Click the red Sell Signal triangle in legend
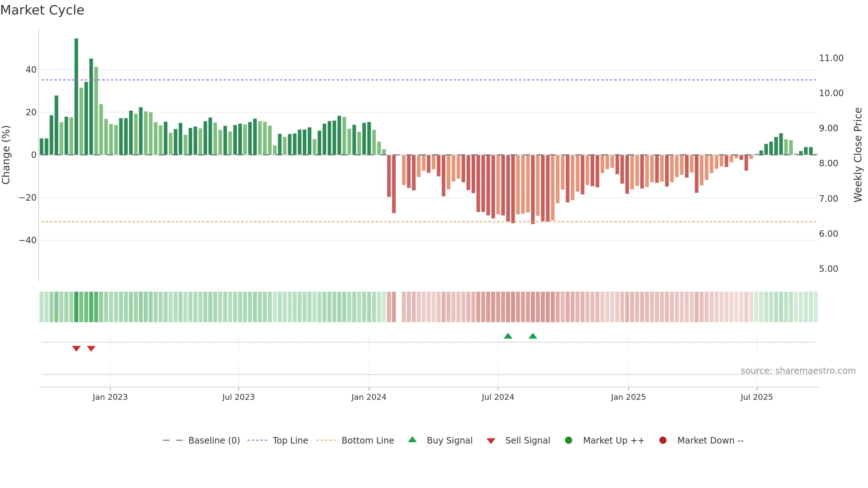Viewport: 868px width, 488px height. [x=491, y=441]
